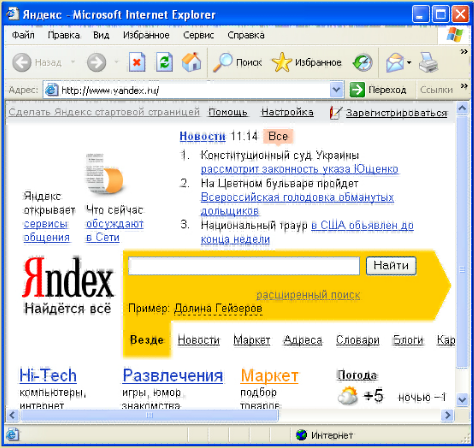
Task: Select the Новости search tab
Action: click(199, 340)
